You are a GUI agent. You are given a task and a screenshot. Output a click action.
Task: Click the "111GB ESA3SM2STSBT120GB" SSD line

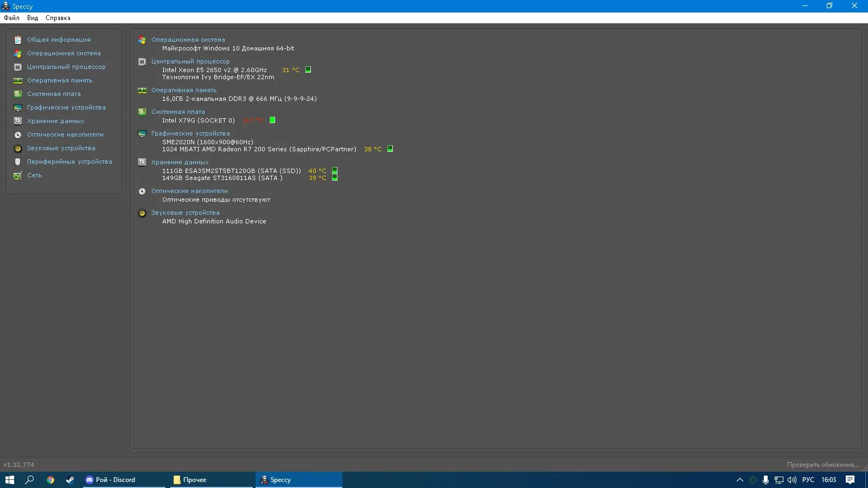pos(232,171)
